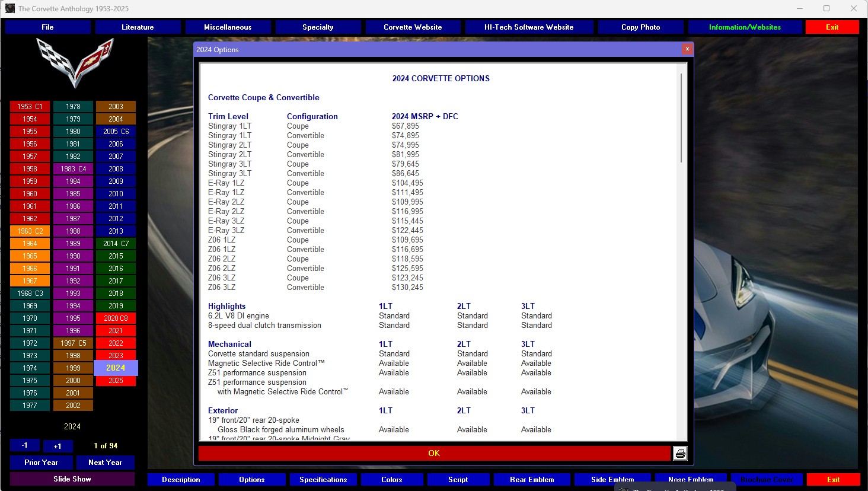
Task: Show the Rear Emblem view
Action: [x=532, y=480]
